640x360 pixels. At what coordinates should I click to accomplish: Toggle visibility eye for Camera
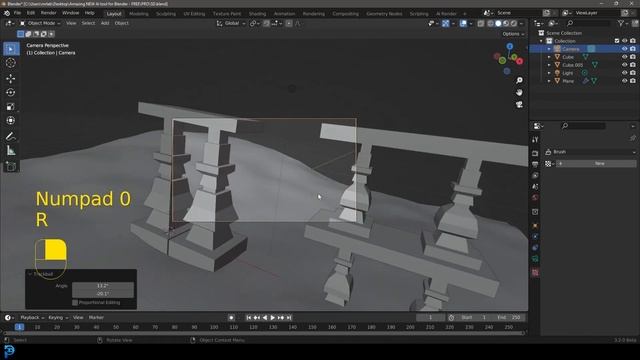click(x=624, y=49)
